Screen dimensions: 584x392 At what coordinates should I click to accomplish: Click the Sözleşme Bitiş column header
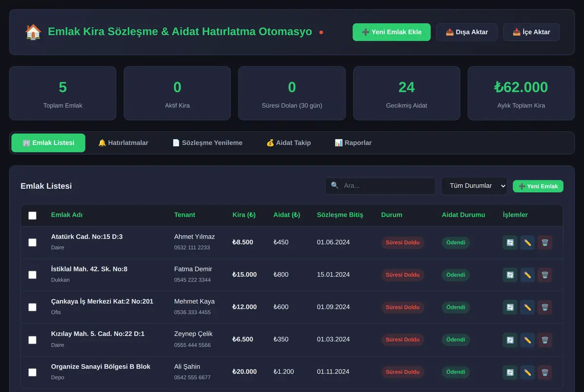pos(340,215)
